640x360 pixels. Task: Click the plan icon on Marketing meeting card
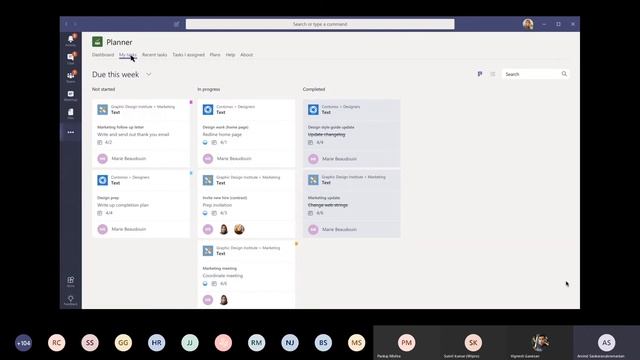tap(208, 251)
